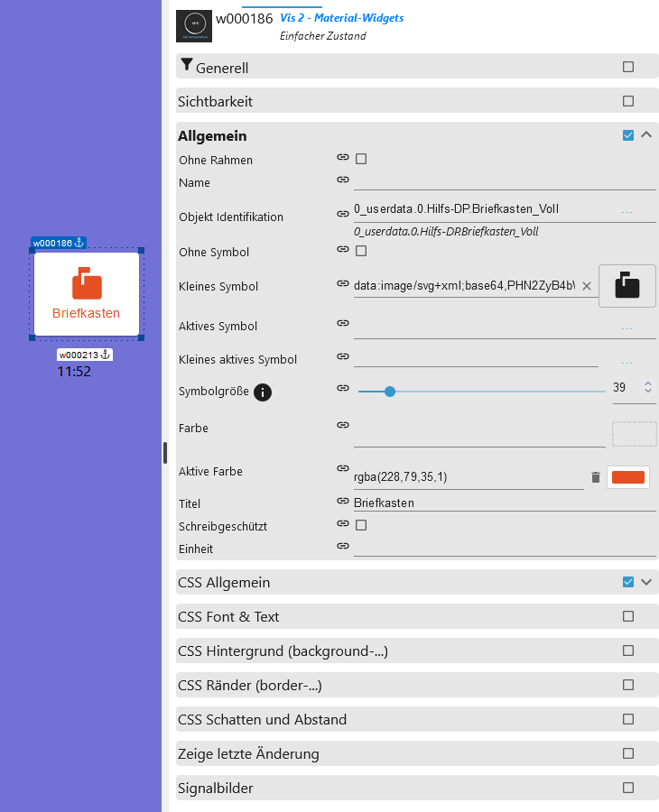Click the anchor icon on w000186 label
Viewport: 659px width, 812px height.
[x=79, y=243]
